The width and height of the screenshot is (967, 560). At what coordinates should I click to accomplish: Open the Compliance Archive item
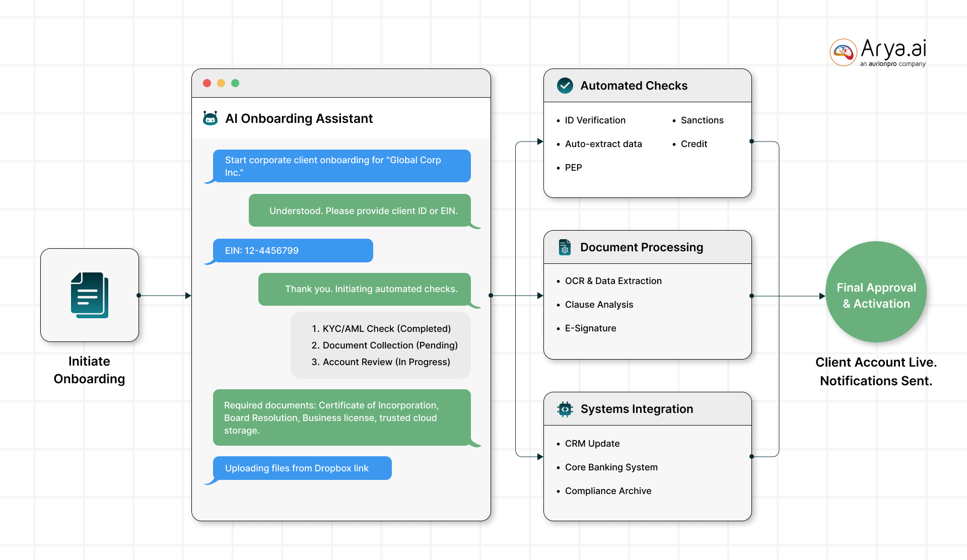pos(608,491)
